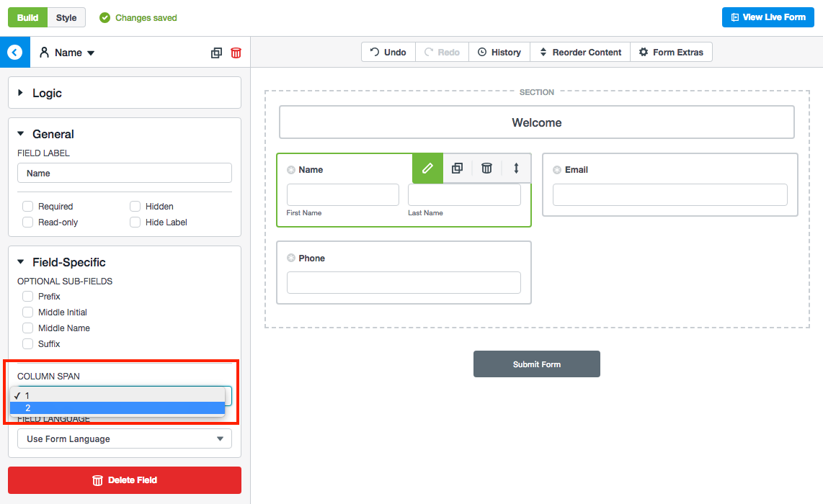This screenshot has height=504, width=823.
Task: Select the Build tab
Action: pos(27,17)
